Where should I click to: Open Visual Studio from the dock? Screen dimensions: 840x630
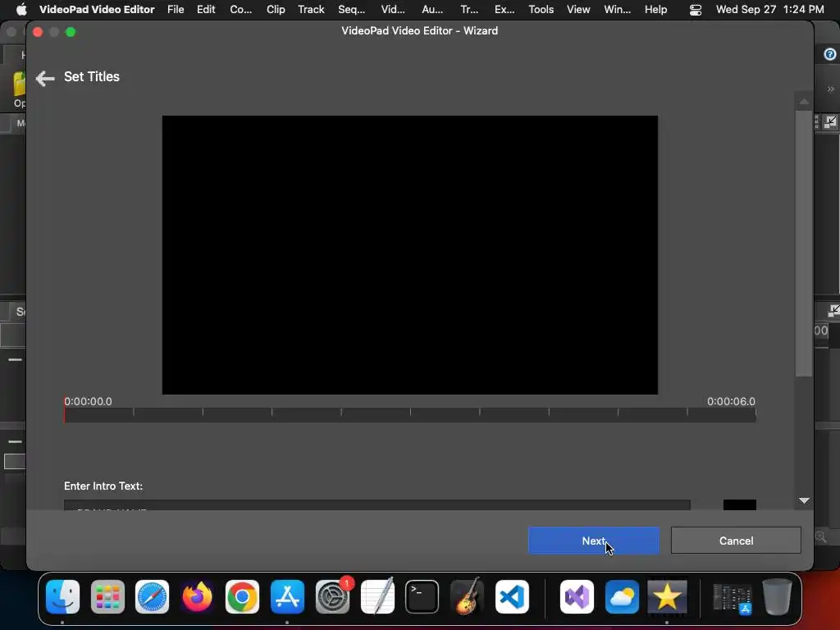pos(577,596)
